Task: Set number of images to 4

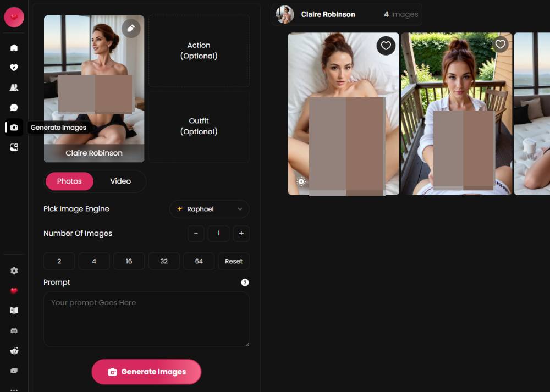Action: pyautogui.click(x=94, y=261)
